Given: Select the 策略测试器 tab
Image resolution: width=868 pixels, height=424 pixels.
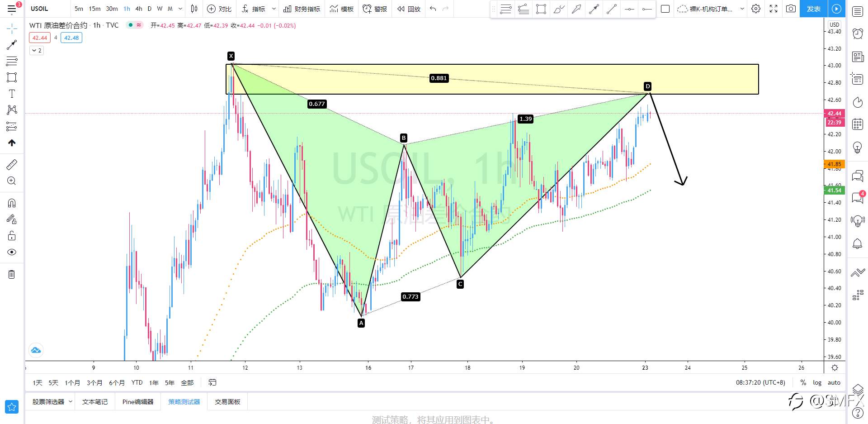Looking at the screenshot, I should (x=184, y=401).
